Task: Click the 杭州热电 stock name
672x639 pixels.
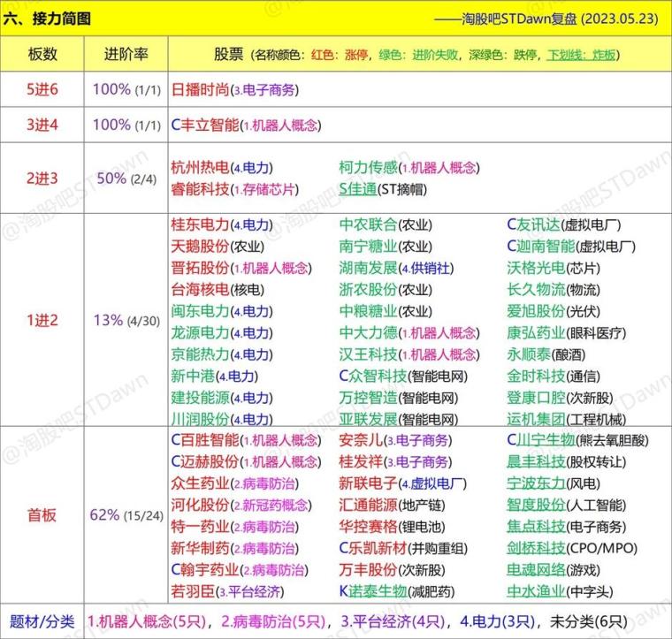Action: point(200,167)
